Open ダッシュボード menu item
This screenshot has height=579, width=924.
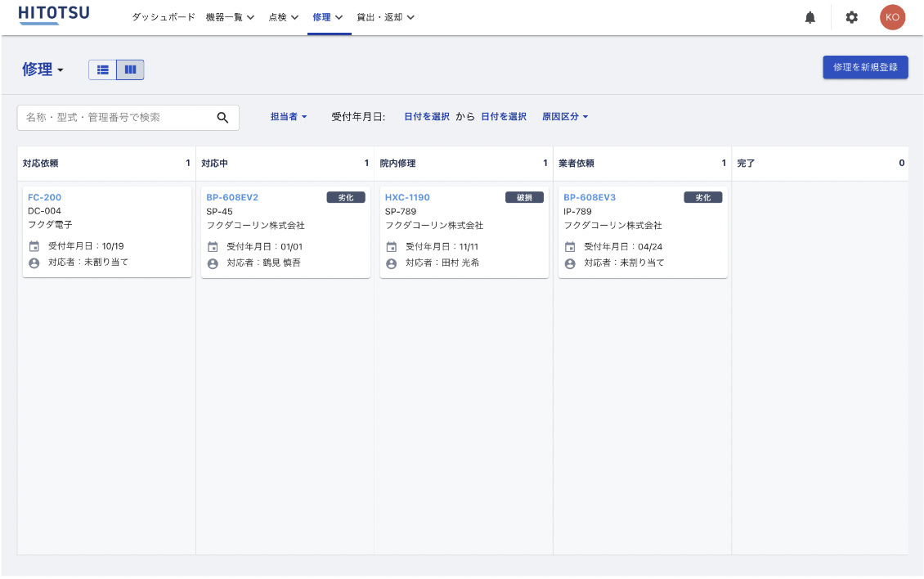164,17
